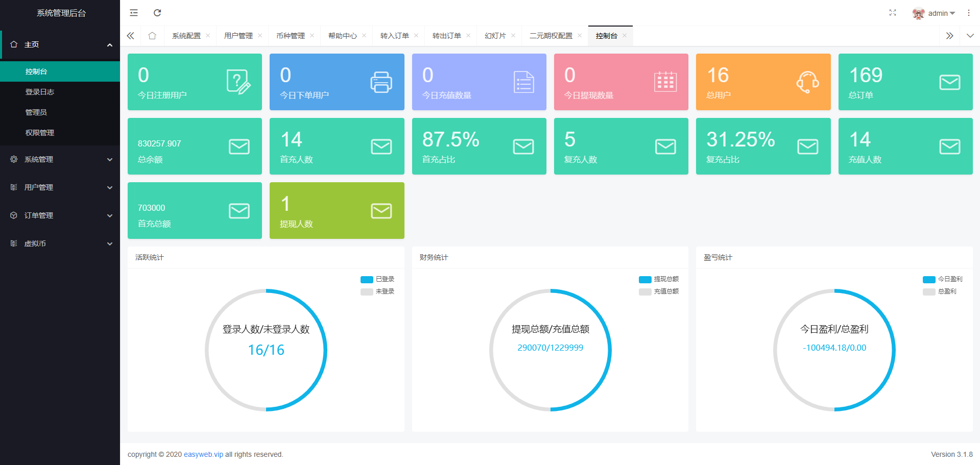Switch to the 转入订单 tab
The height and width of the screenshot is (465, 980).
click(394, 36)
